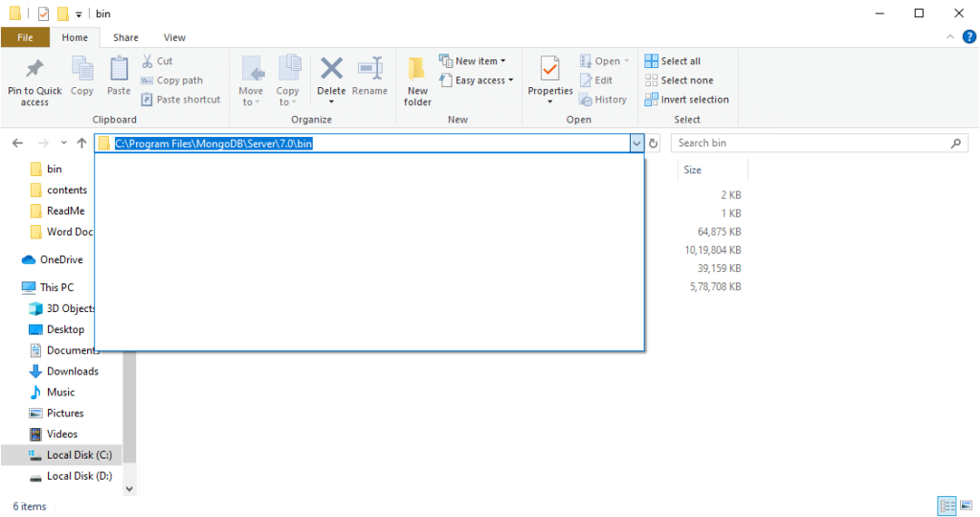Open 3D Objects in sidebar
The image size is (980, 517).
pyautogui.click(x=61, y=308)
